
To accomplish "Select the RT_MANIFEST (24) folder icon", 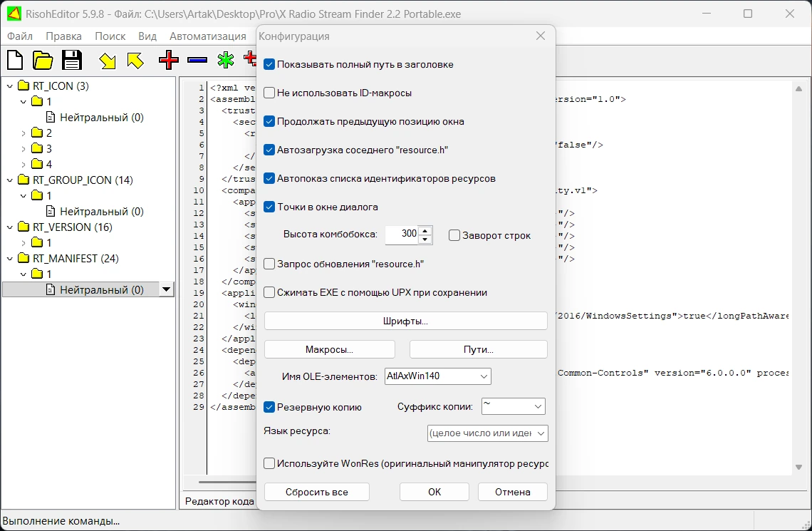I will click(x=24, y=258).
